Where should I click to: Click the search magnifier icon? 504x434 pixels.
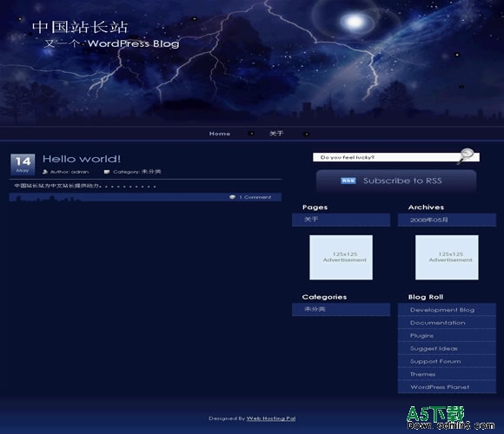click(x=466, y=156)
